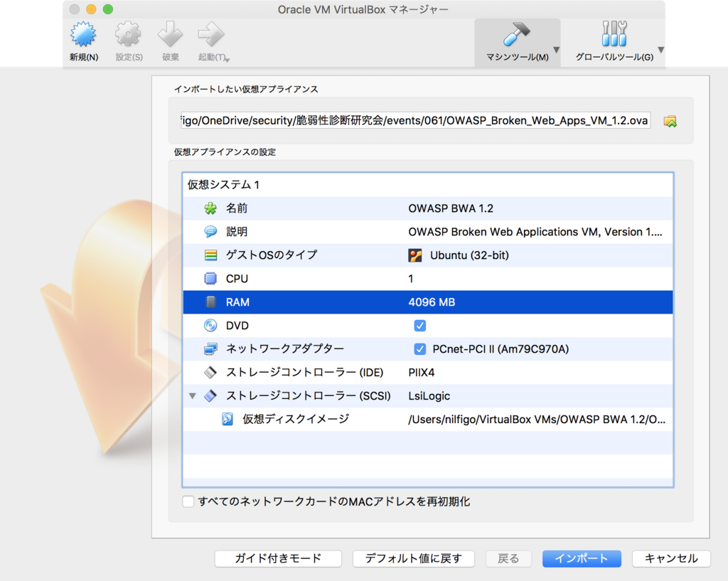Image resolution: width=728 pixels, height=581 pixels.
Task: Click the Start (起動) arrow icon
Action: [211, 34]
